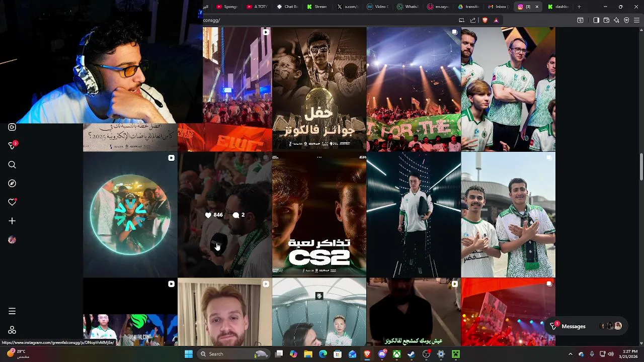Open the Leo AI sparkle icon
Viewport: 644px width, 362px height.
(x=616, y=20)
